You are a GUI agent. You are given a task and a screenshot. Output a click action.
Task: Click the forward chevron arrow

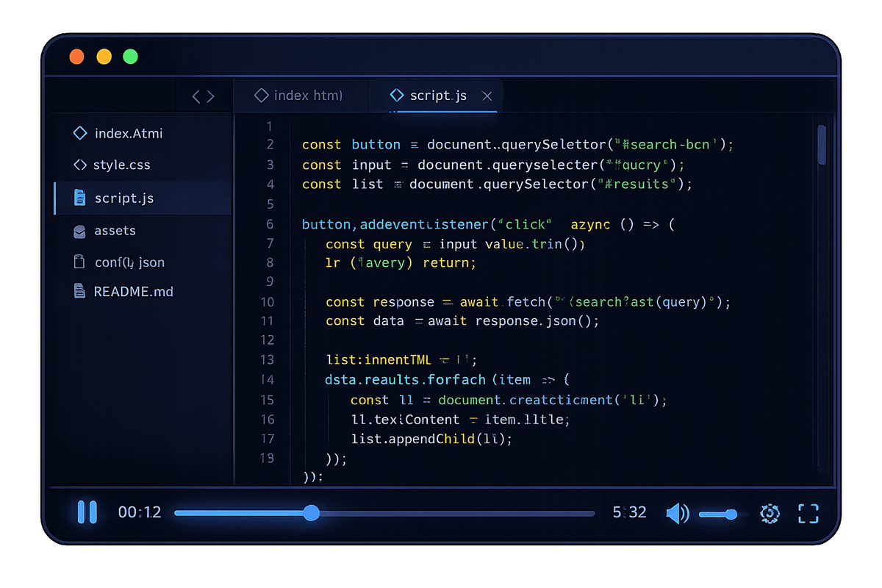coord(210,95)
